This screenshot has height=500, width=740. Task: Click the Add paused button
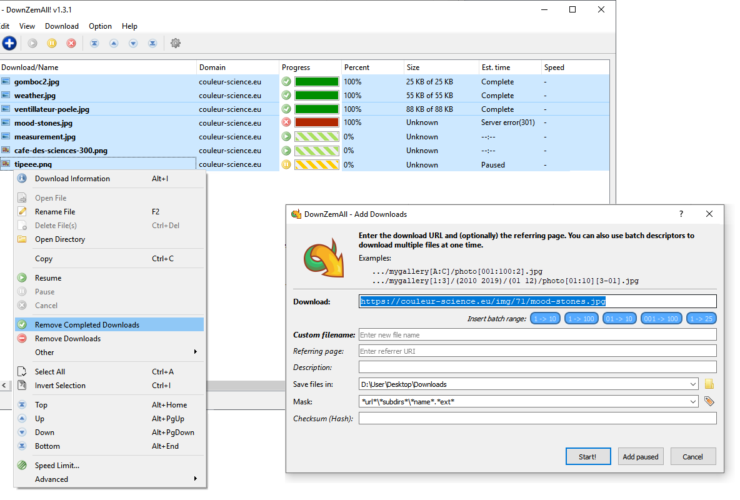[x=640, y=456]
